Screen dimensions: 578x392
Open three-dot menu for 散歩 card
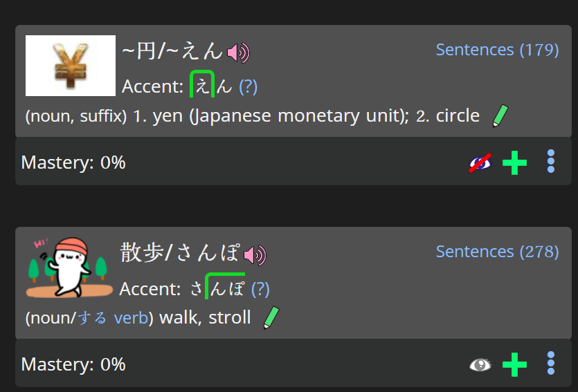tap(551, 363)
